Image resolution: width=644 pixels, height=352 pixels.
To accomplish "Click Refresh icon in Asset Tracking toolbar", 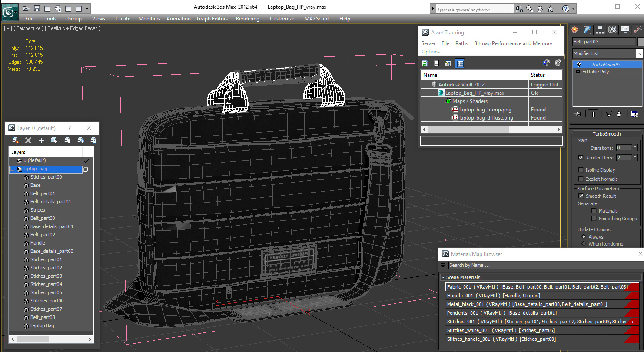I will [x=425, y=63].
